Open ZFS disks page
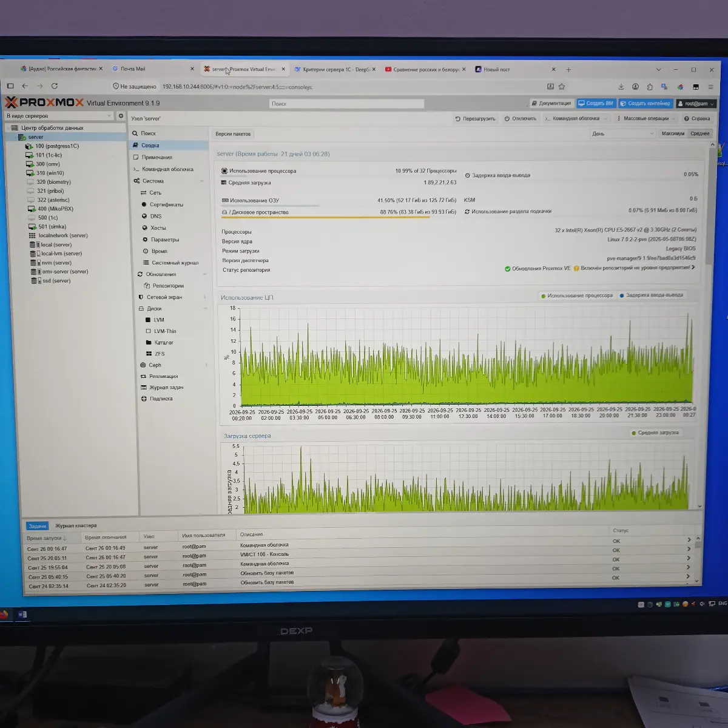728x728 pixels. point(160,354)
